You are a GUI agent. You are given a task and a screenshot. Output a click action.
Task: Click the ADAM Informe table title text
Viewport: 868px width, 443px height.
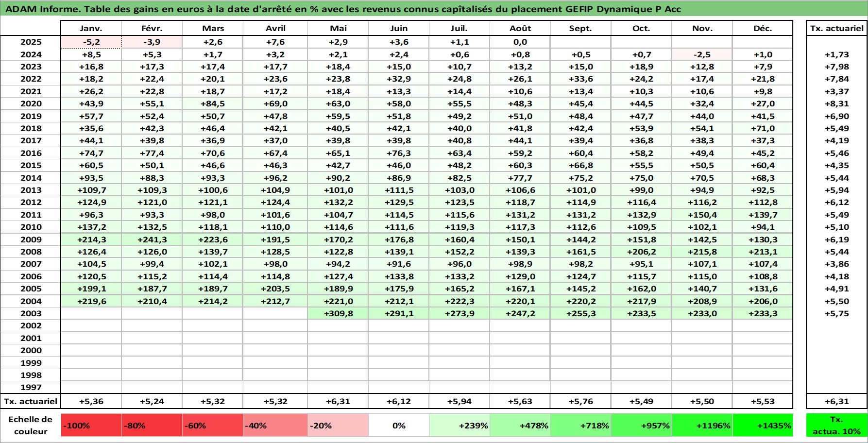(343, 9)
